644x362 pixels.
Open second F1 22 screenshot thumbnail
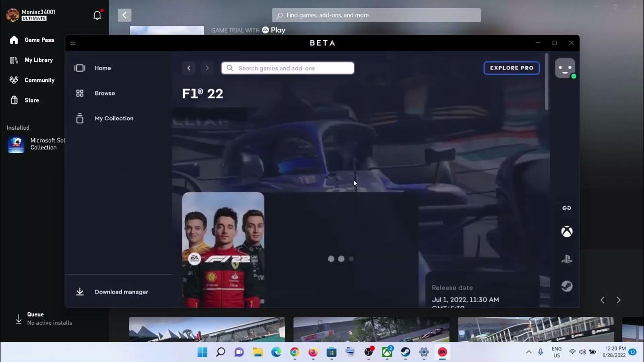pos(371,329)
